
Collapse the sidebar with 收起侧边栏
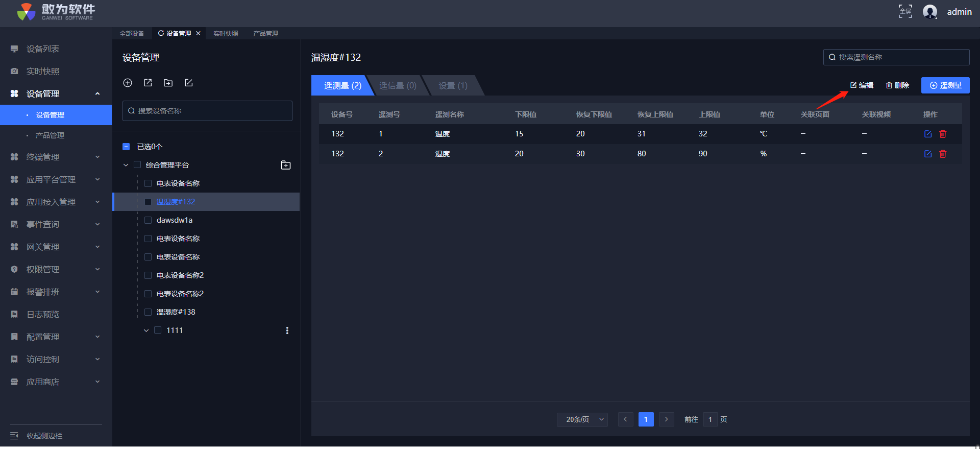(x=37, y=436)
